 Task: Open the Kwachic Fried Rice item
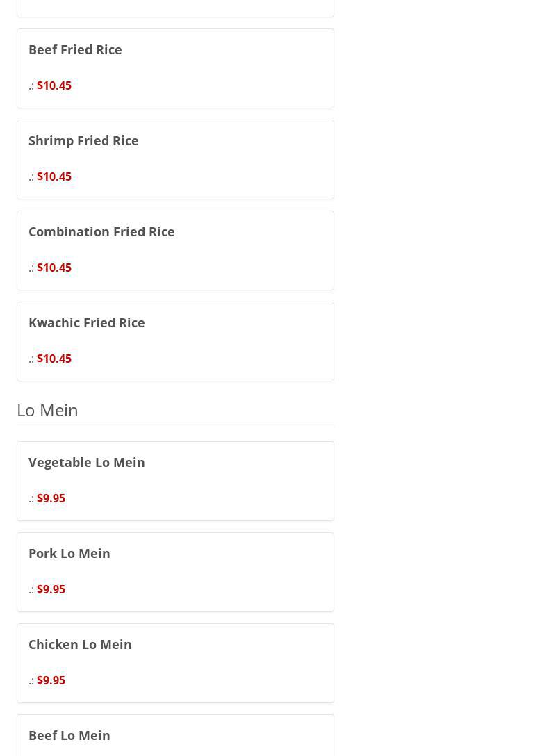[x=87, y=322]
